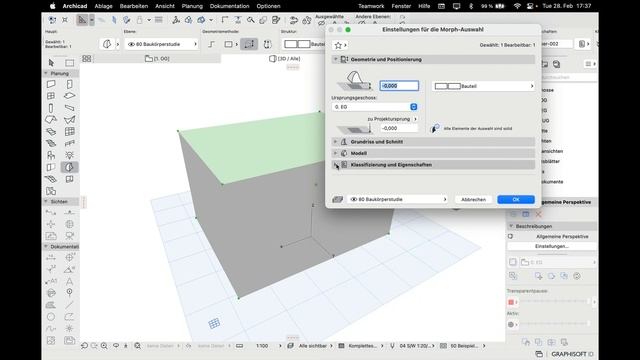
Task: Collapse the Sichten toolbox group
Action: (46, 202)
